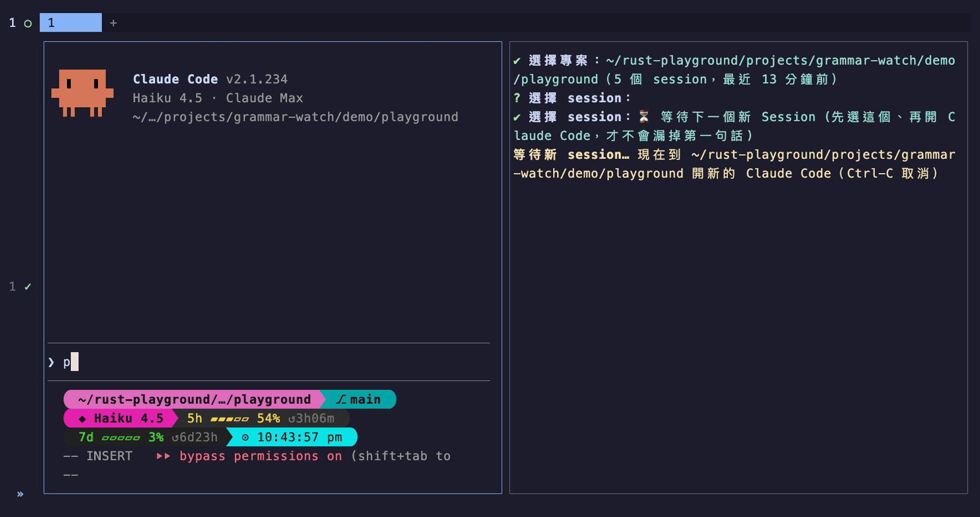Click the 7d usage progress bar

121,438
